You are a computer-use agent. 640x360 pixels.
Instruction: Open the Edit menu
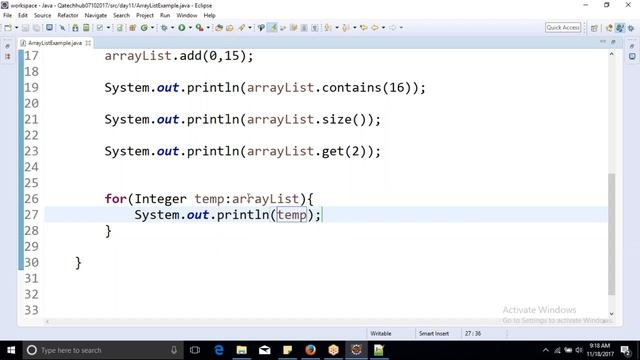tap(23, 16)
